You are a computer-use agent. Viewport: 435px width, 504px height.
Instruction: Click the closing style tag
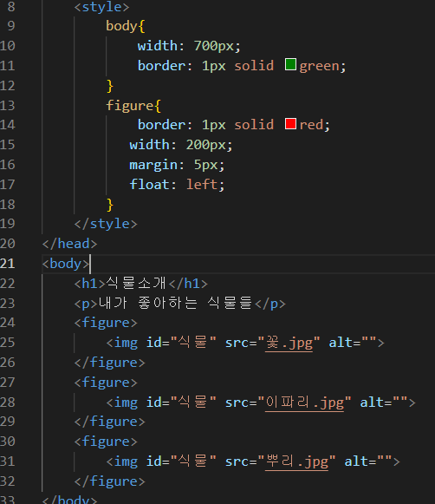click(106, 224)
